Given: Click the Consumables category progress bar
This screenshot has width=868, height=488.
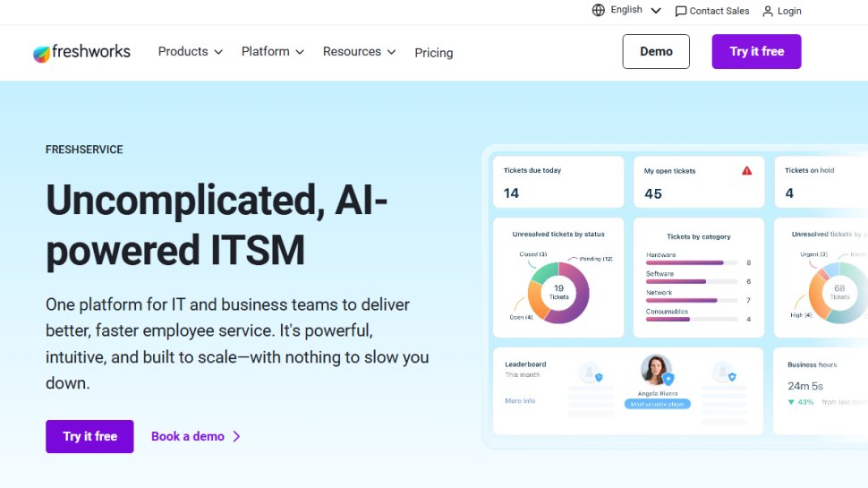Looking at the screenshot, I should pyautogui.click(x=692, y=319).
